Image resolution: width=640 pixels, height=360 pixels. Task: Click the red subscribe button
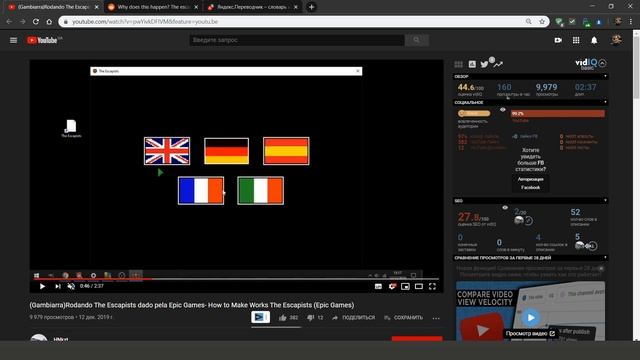(417, 338)
